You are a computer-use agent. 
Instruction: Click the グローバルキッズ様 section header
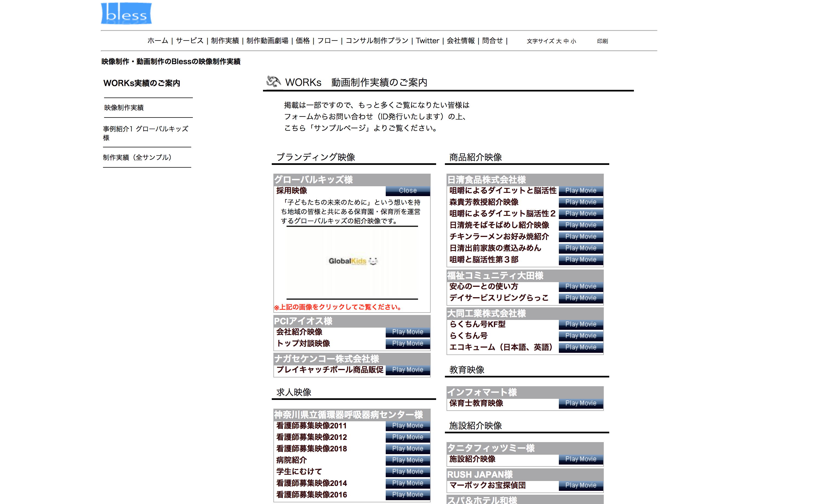point(352,180)
